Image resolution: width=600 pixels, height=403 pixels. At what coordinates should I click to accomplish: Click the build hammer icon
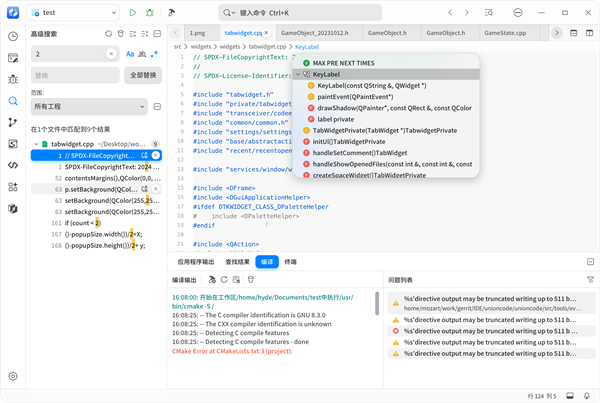(x=171, y=13)
